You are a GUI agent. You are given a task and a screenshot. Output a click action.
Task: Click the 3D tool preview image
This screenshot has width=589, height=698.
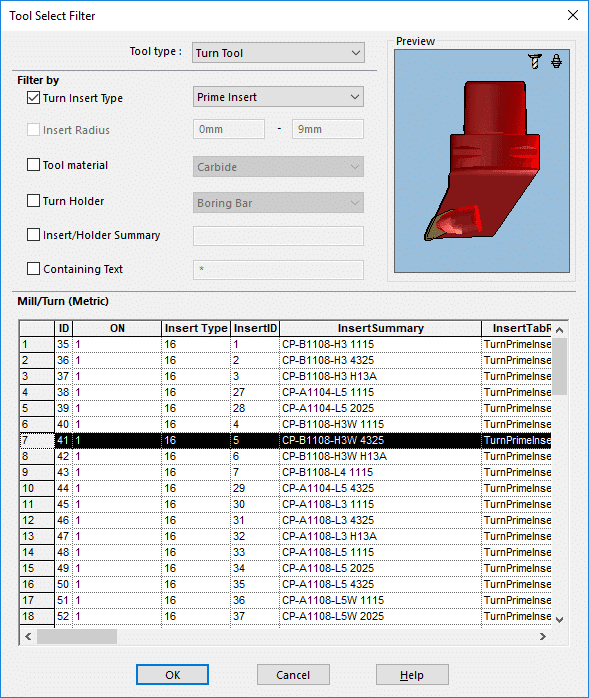tap(482, 161)
